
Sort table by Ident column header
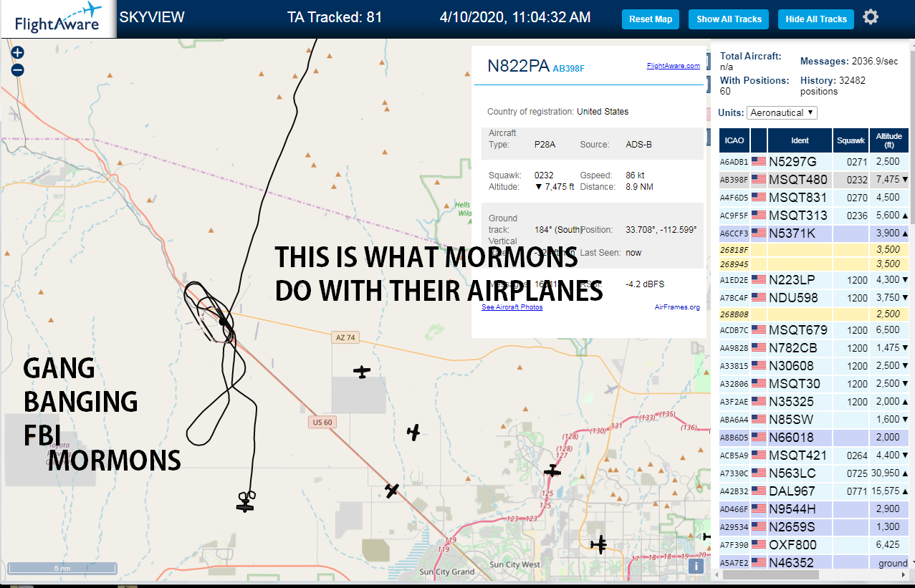tap(800, 140)
